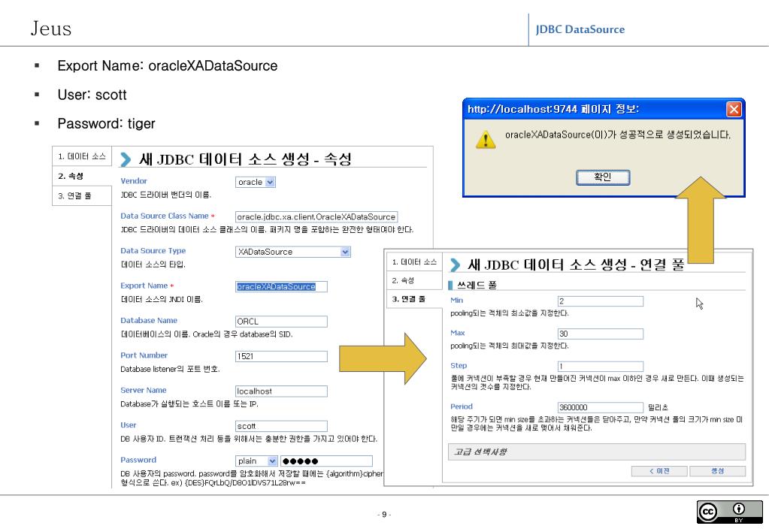Click the Data Source Class Name field

[x=316, y=216]
